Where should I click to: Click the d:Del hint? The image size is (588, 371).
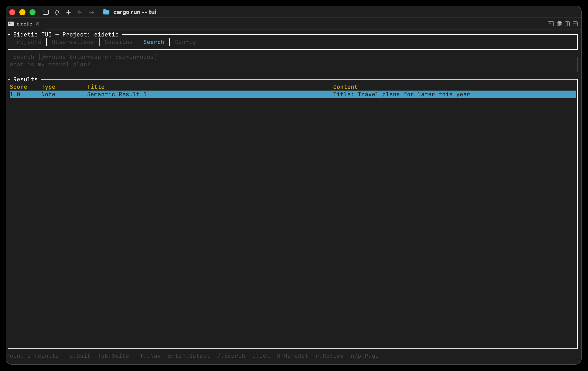[x=261, y=356]
